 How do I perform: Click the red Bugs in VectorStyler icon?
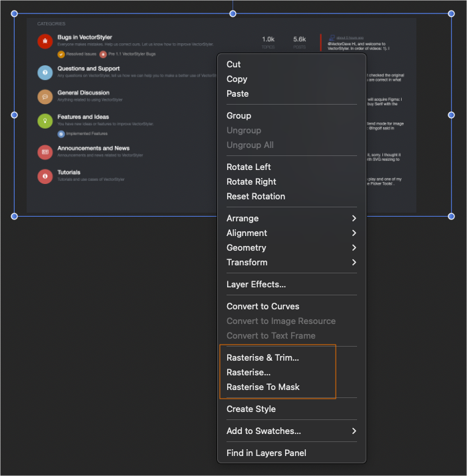coord(45,41)
